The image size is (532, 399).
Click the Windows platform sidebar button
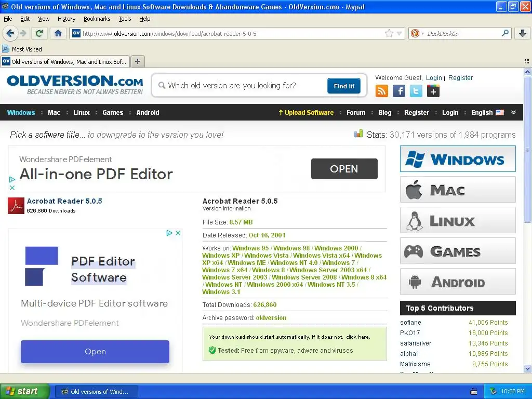[458, 159]
